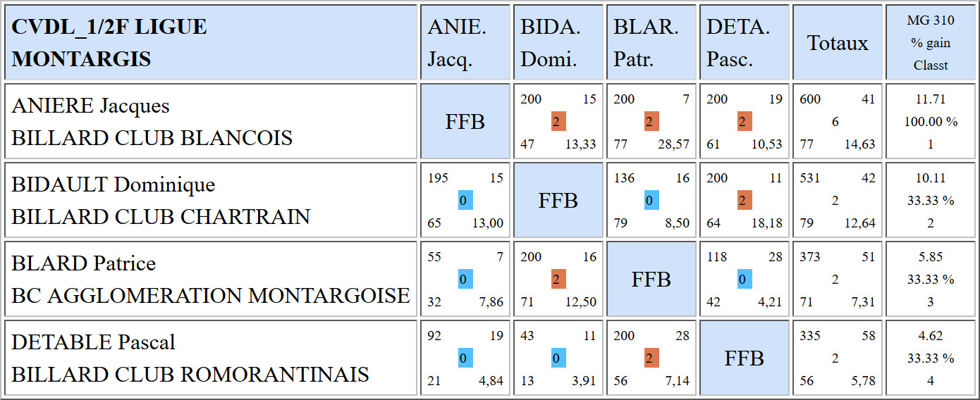Select the Totaux column header
Viewport: 980px width, 400px height.
pos(838,43)
